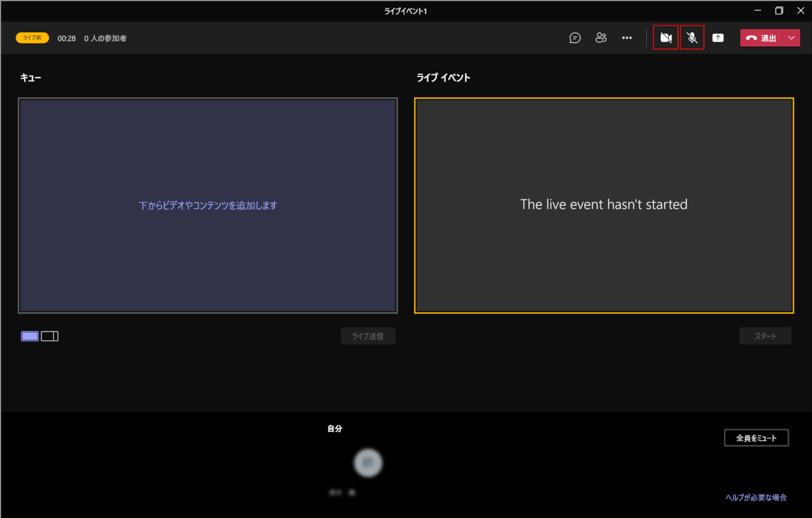Image resolution: width=812 pixels, height=518 pixels.
Task: Show the participants panel
Action: tap(601, 38)
